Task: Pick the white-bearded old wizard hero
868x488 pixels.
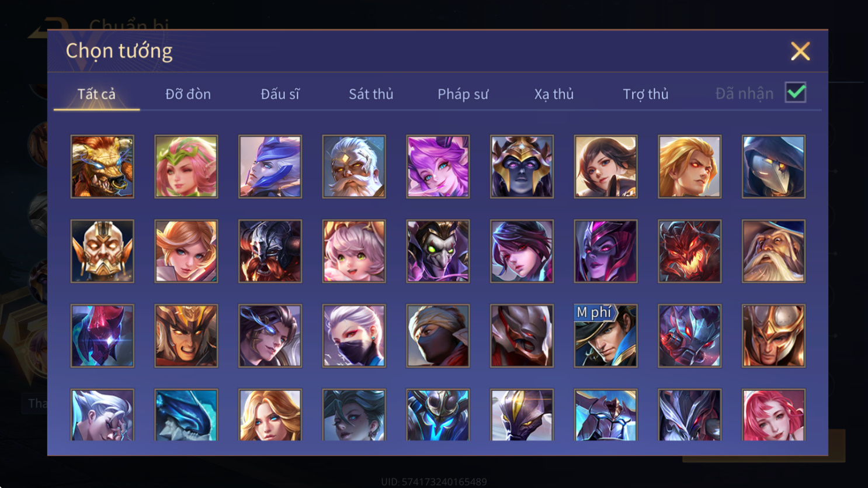Action: 773,251
